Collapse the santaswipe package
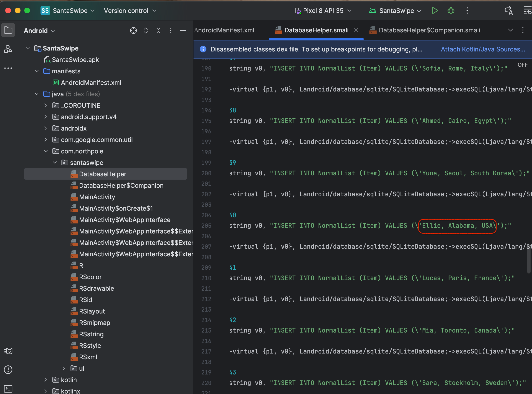Image resolution: width=532 pixels, height=394 pixels. (x=55, y=163)
